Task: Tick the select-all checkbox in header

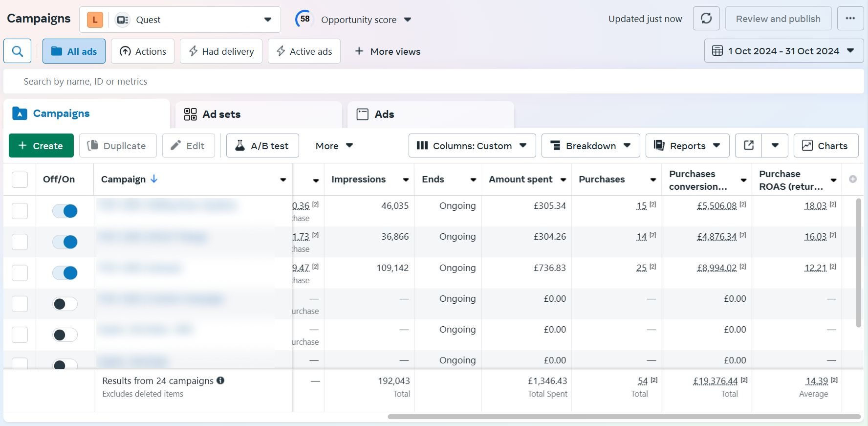Action: click(20, 179)
